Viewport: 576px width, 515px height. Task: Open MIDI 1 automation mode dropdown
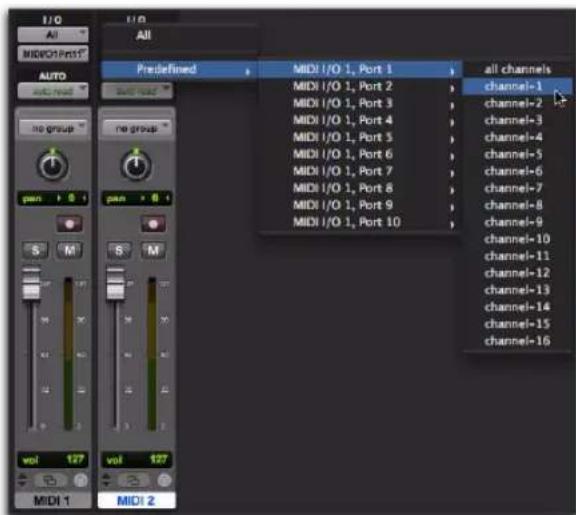53,91
